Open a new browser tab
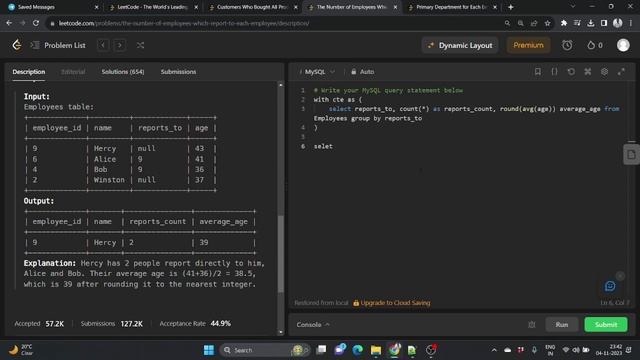Image resolution: width=640 pixels, height=360 pixels. [510, 7]
